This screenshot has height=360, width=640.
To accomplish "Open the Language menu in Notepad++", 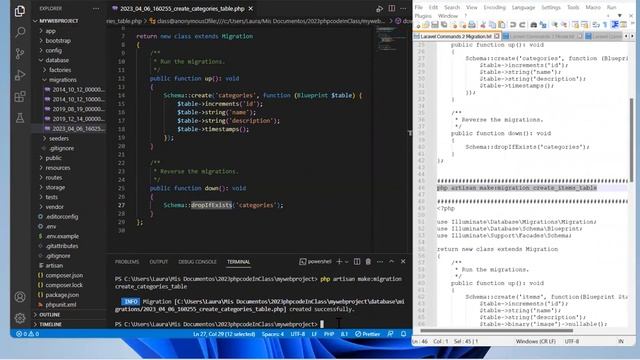I will point(523,7).
